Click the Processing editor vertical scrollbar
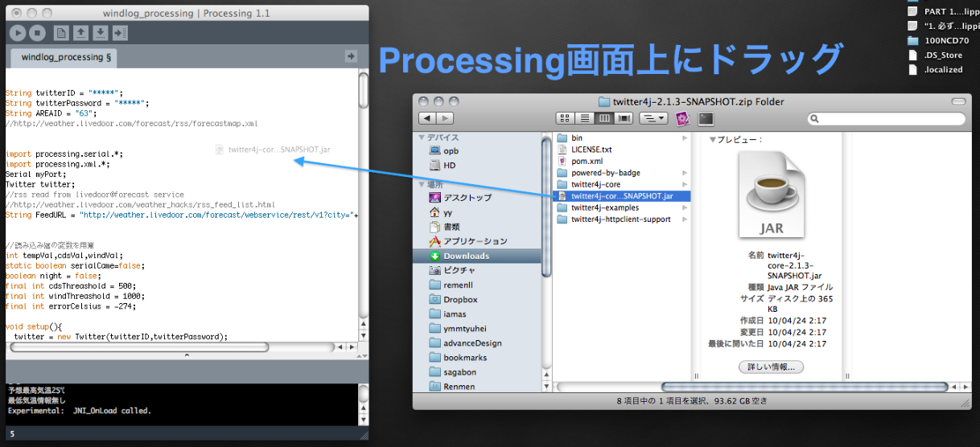980x447 pixels. 363,90
